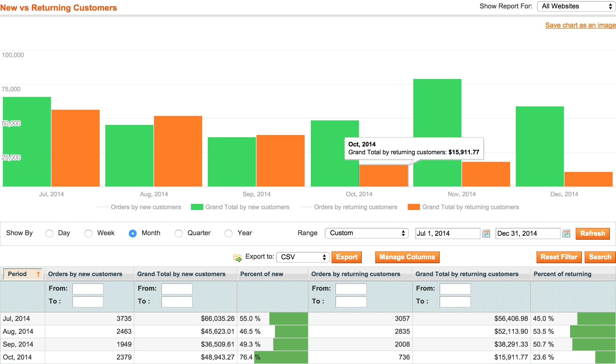Image resolution: width=616 pixels, height=364 pixels.
Task: Click the From filter field under Orders by new customers
Action: (88, 289)
